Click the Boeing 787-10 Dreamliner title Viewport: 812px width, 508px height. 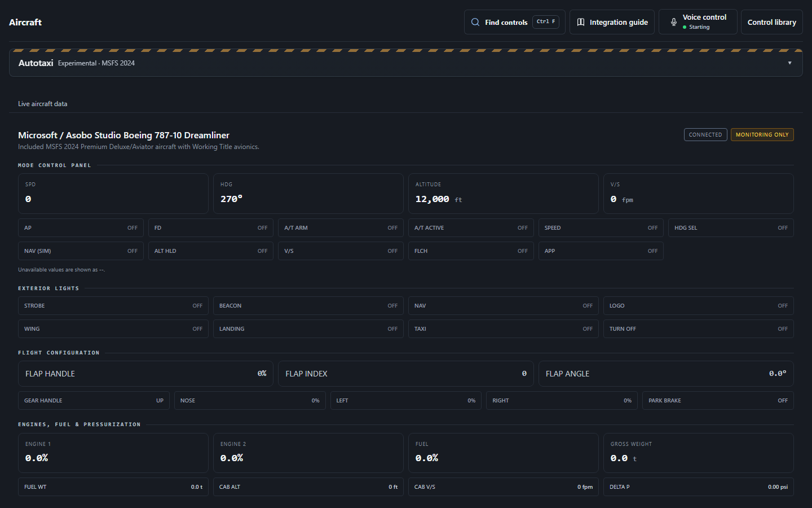coord(123,135)
